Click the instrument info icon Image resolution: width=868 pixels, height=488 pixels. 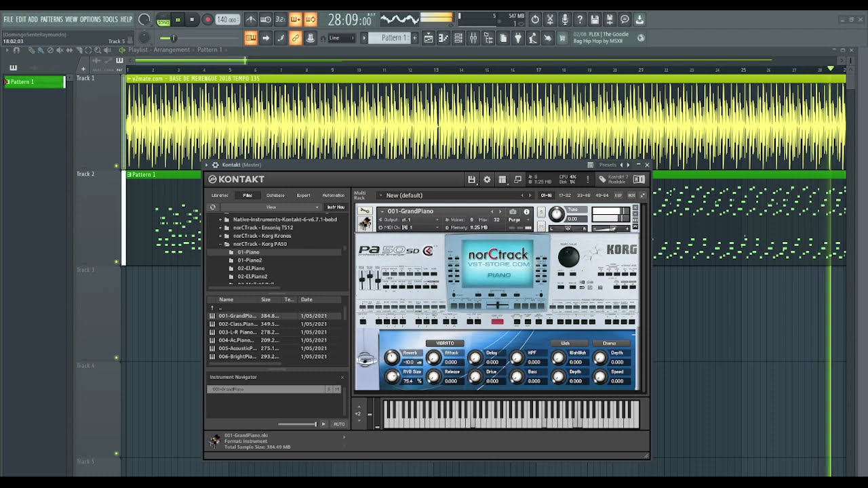pyautogui.click(x=526, y=211)
